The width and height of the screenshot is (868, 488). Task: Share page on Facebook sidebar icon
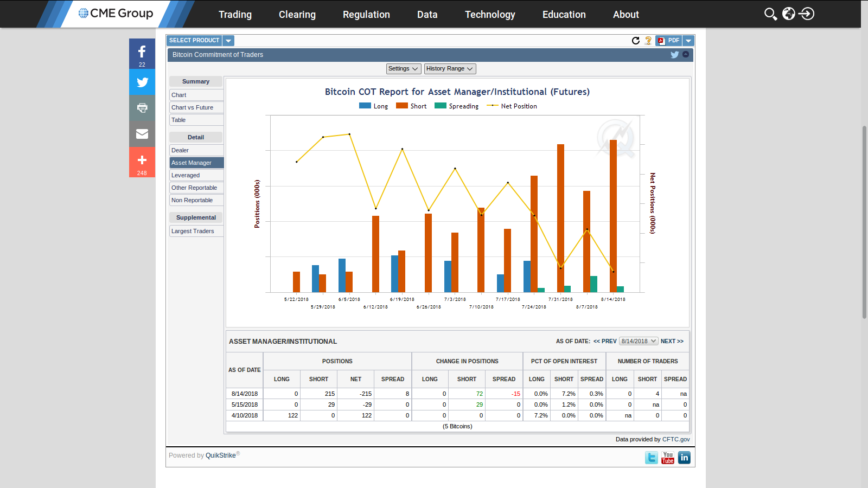142,54
